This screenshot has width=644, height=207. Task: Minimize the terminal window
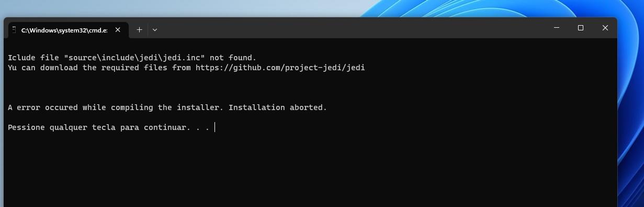(556, 28)
